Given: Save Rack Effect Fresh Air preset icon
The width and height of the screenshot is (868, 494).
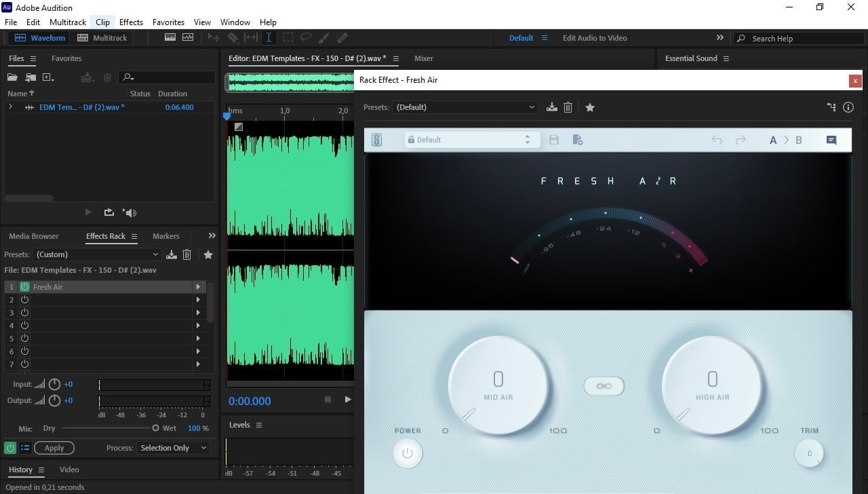Looking at the screenshot, I should tap(552, 107).
